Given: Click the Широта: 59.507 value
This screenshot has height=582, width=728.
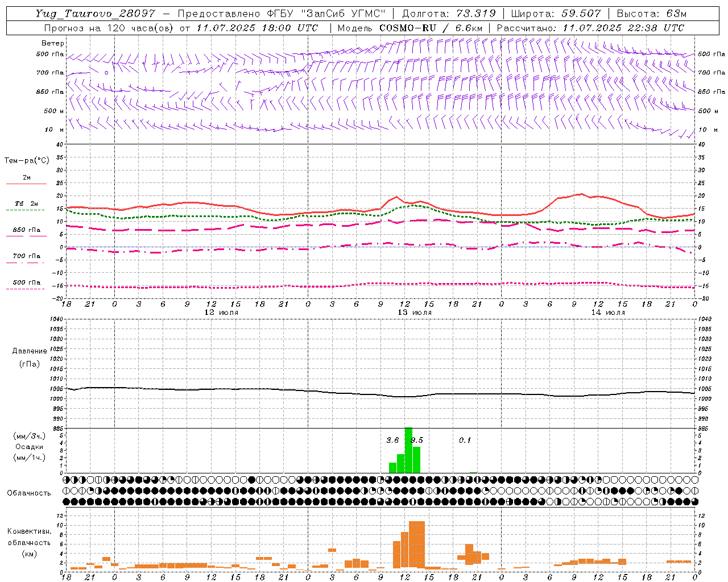Looking at the screenshot, I should tap(556, 14).
